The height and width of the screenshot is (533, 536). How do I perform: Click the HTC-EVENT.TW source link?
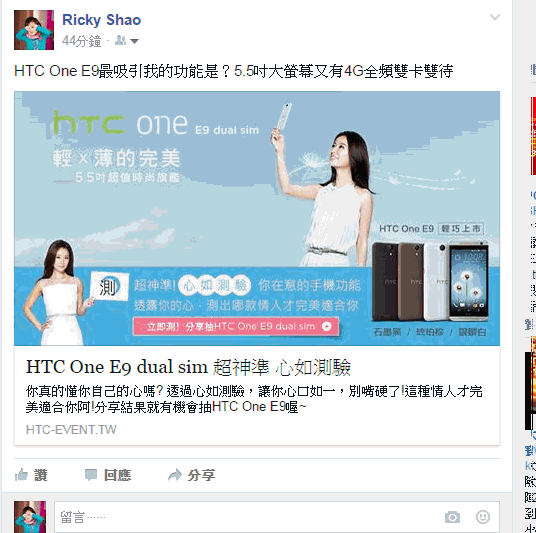[x=71, y=429]
